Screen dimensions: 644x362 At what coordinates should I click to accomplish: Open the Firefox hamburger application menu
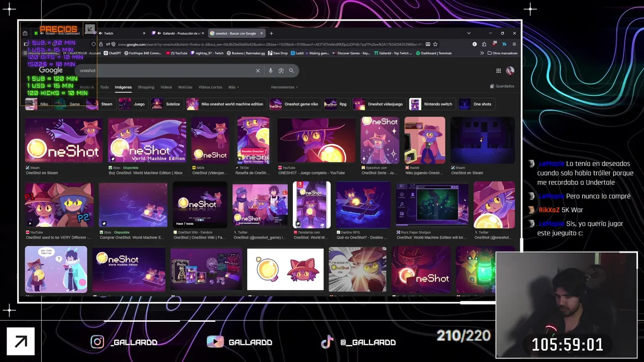click(x=514, y=44)
